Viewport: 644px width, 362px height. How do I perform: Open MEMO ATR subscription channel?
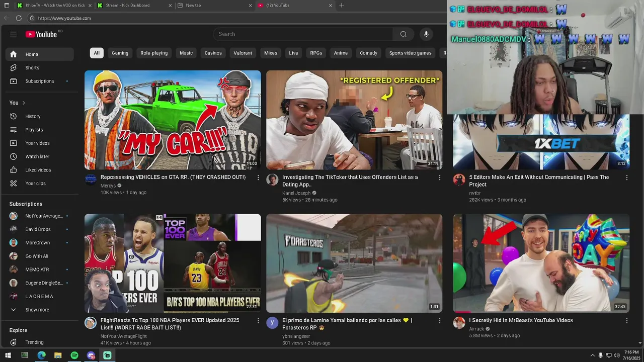[x=40, y=269]
